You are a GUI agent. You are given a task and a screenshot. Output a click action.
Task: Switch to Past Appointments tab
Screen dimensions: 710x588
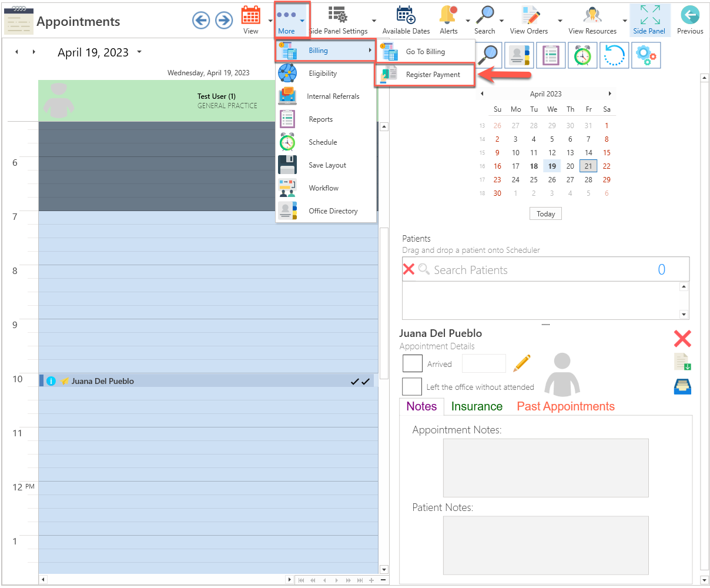click(565, 406)
